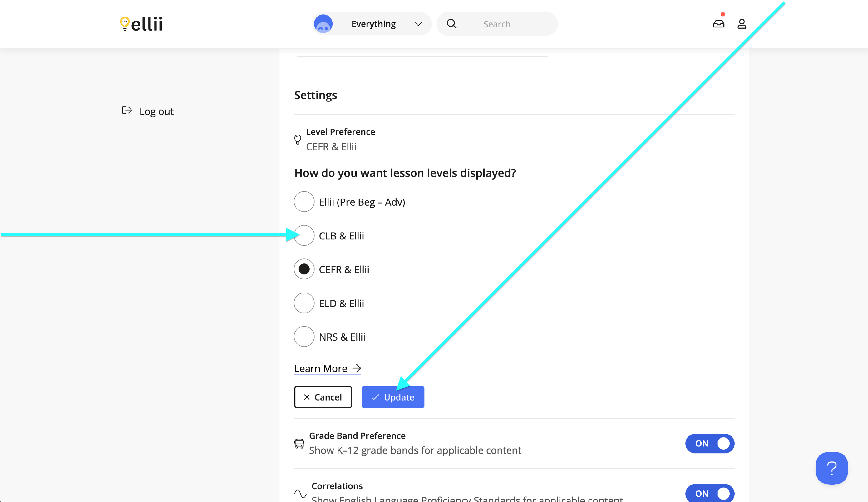The image size is (868, 502).
Task: Click the Log out icon
Action: (x=127, y=110)
